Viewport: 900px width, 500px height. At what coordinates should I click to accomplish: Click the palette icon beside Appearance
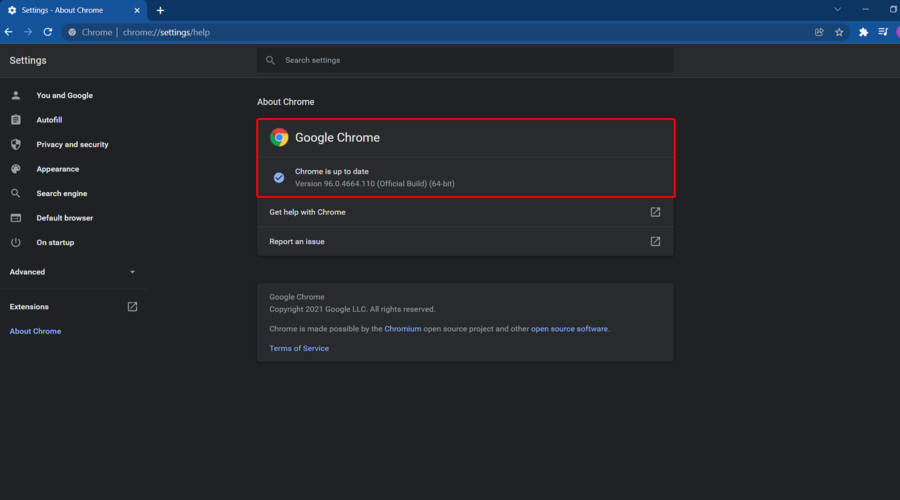pyautogui.click(x=15, y=169)
